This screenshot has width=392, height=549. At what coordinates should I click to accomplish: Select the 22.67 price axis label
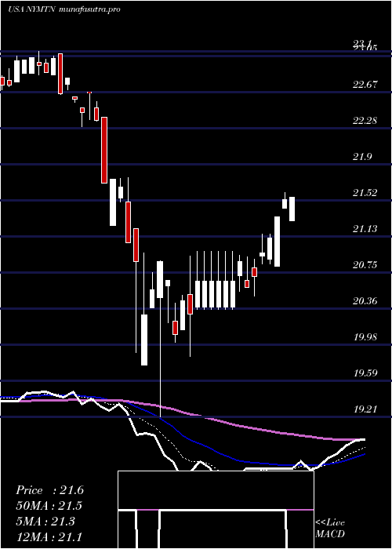pos(365,85)
